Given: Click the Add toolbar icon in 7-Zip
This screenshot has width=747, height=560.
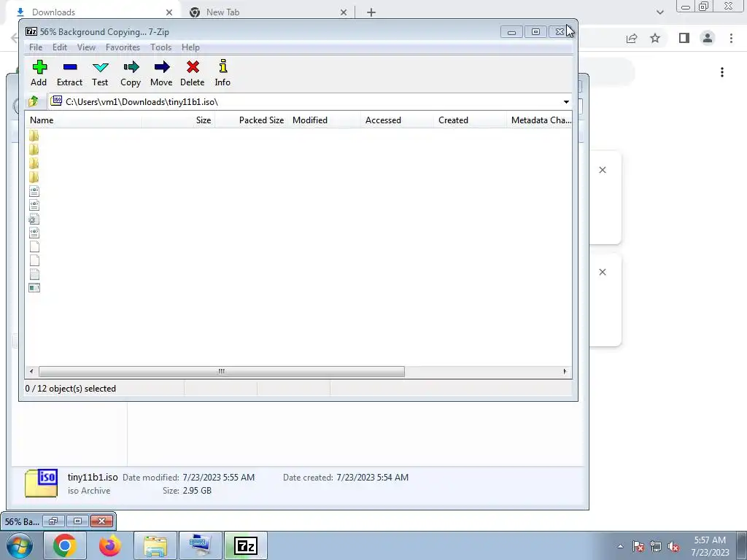Looking at the screenshot, I should tap(39, 74).
